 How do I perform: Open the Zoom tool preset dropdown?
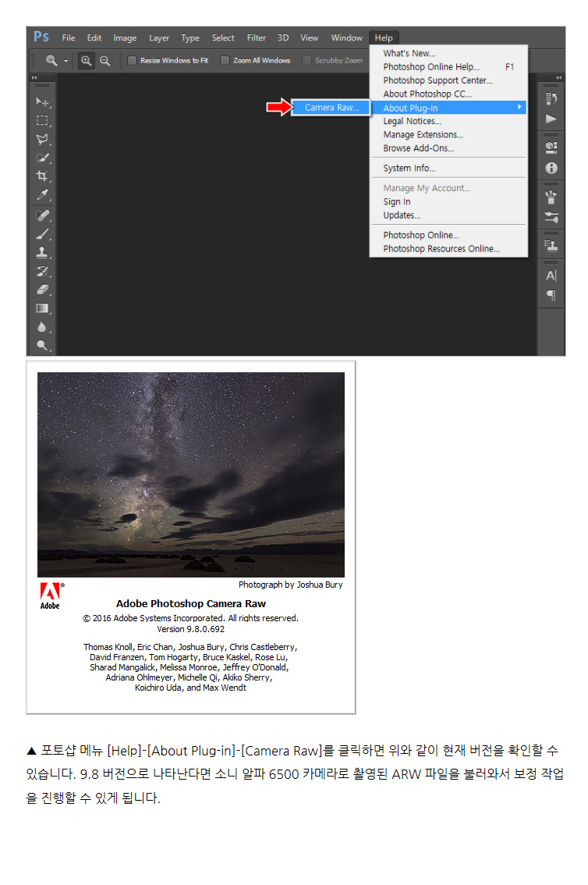(x=66, y=61)
